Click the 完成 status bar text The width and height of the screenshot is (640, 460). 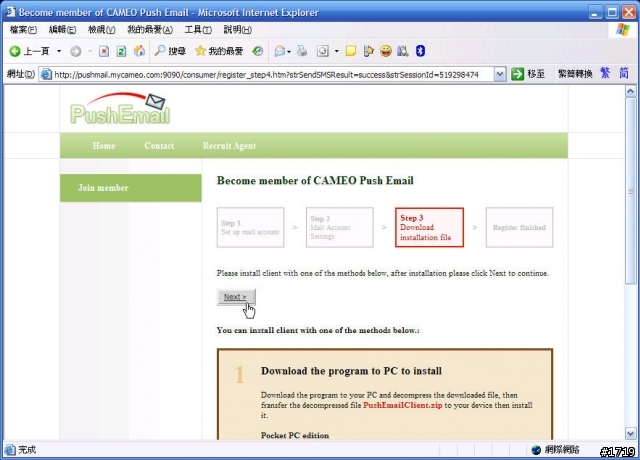pos(27,450)
